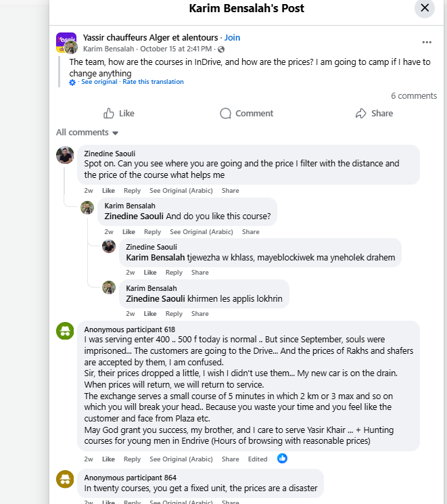Screen dimensions: 447x504
Task: Click Anonymous participant 618 avatar icon
Action: tap(65, 330)
